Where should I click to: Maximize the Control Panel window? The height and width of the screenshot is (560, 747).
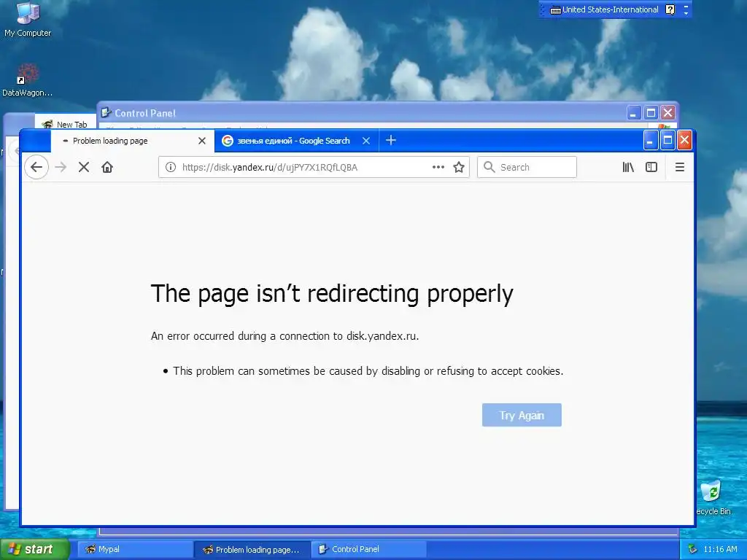(651, 113)
